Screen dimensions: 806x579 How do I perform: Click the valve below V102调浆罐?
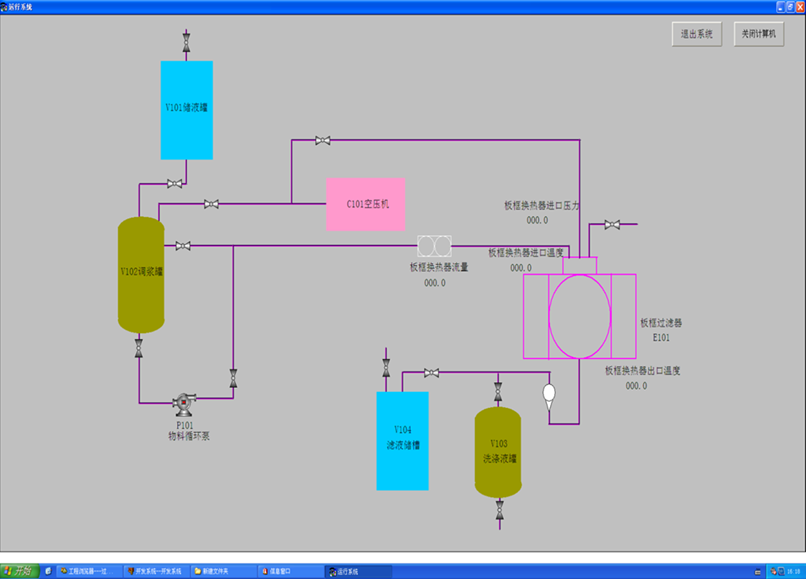(x=139, y=348)
